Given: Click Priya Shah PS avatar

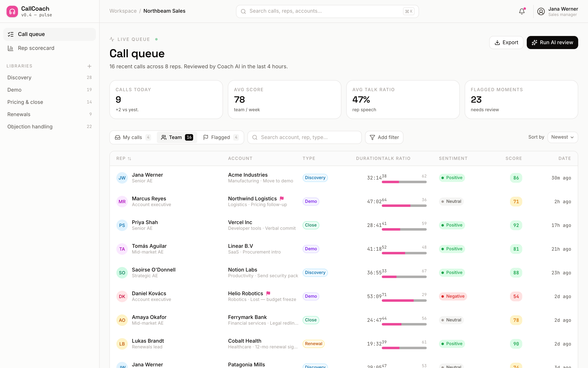Looking at the screenshot, I should [122, 225].
